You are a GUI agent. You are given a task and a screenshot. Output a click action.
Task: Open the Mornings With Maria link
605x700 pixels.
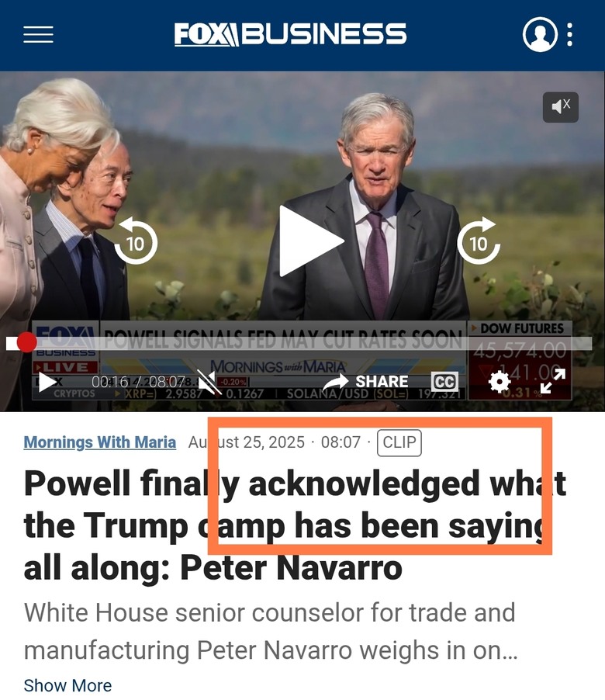(x=99, y=442)
